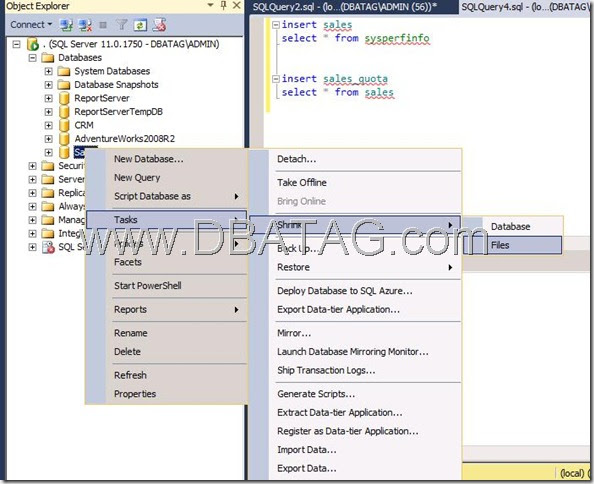The height and width of the screenshot is (484, 594).
Task: Select Export Data... menu item
Action: pyautogui.click(x=355, y=468)
